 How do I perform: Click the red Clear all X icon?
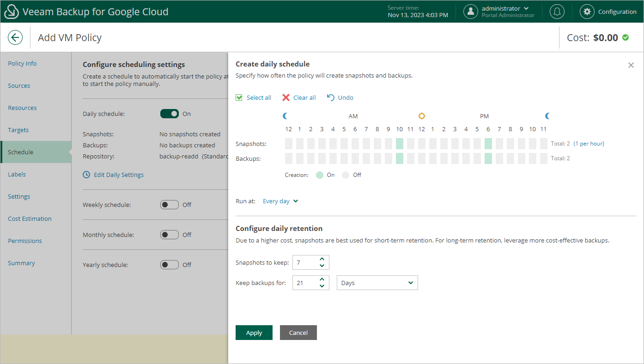[x=286, y=97]
